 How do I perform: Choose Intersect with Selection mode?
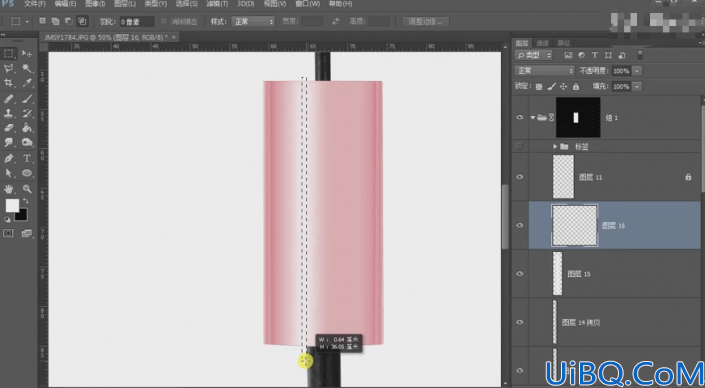click(82, 21)
